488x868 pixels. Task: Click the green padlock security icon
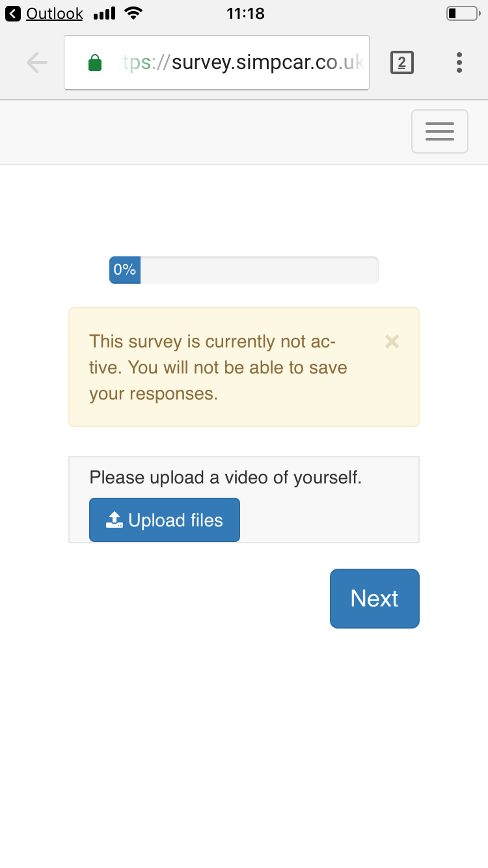point(95,63)
